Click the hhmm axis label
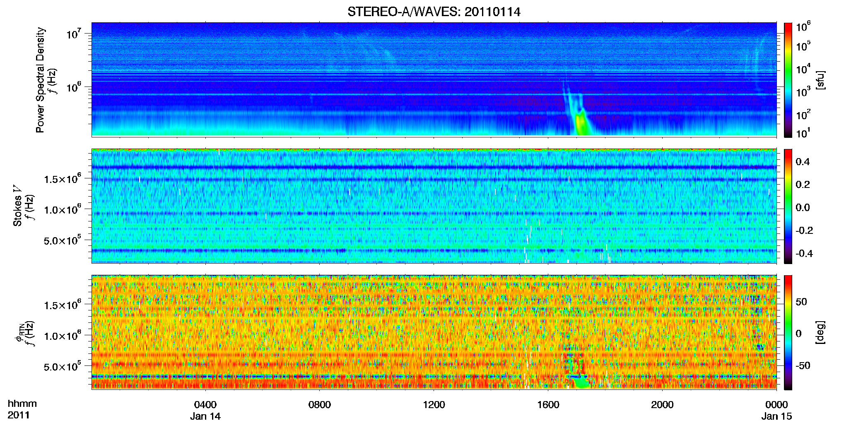 [x=22, y=404]
